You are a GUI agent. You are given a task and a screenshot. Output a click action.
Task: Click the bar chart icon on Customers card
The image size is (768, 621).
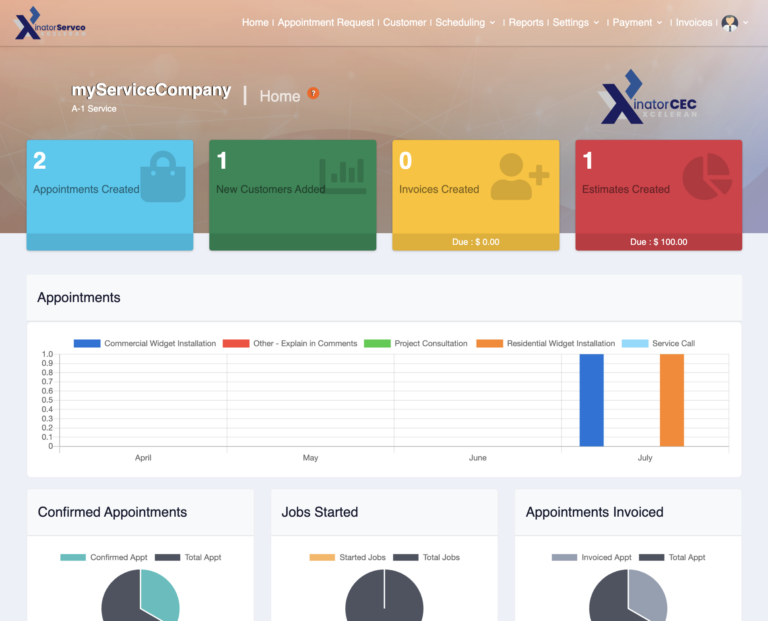pos(342,176)
